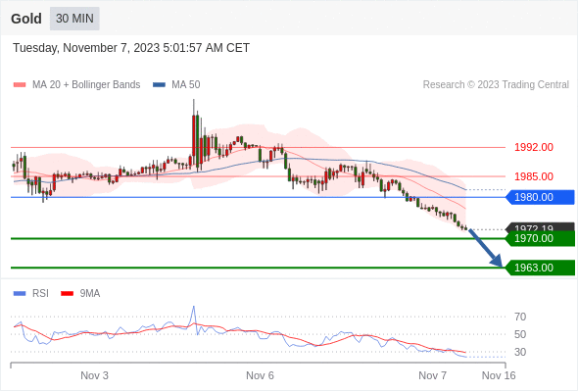Click the RSI 70 level label

(x=520, y=317)
